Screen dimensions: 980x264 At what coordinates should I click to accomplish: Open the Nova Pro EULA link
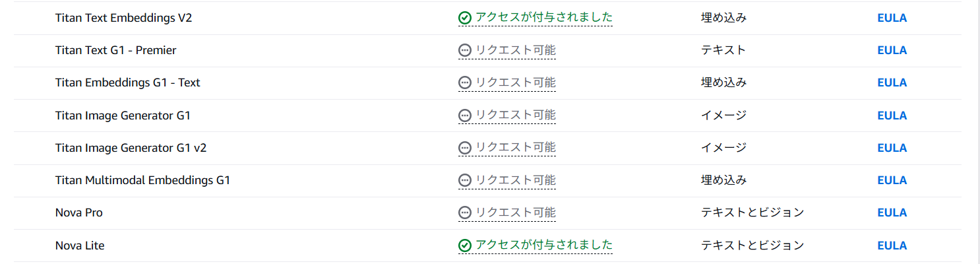point(892,213)
